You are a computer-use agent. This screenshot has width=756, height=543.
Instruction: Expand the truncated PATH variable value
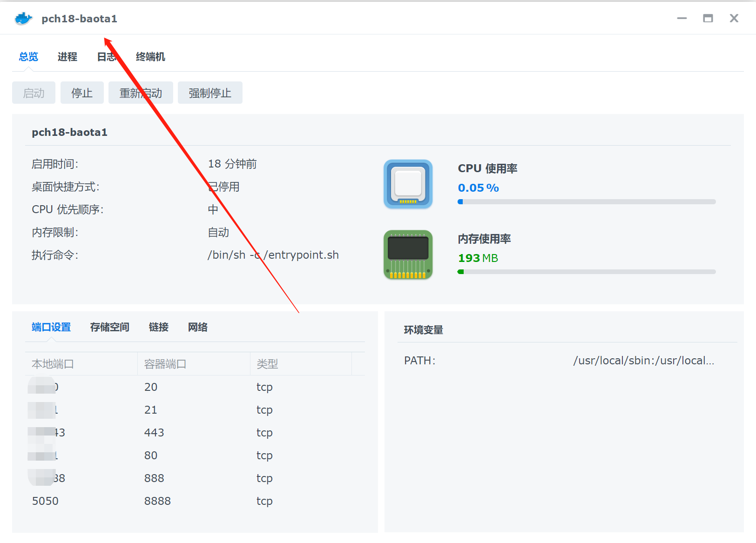(x=644, y=360)
